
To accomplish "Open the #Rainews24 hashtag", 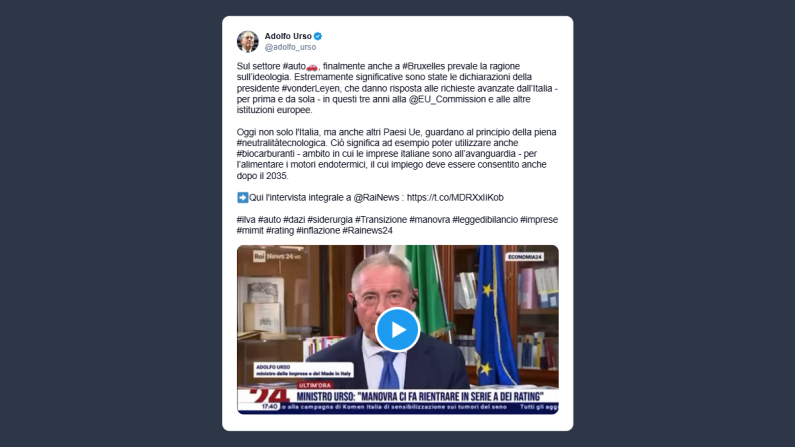I will [368, 231].
